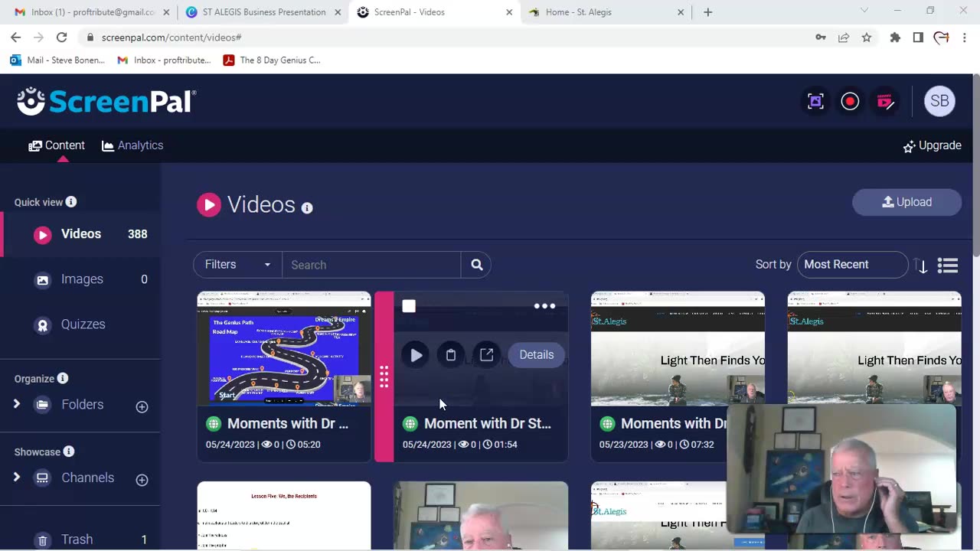Open the 'Inbox - proftribute...' bookmark
This screenshot has width=980, height=551.
[164, 60]
